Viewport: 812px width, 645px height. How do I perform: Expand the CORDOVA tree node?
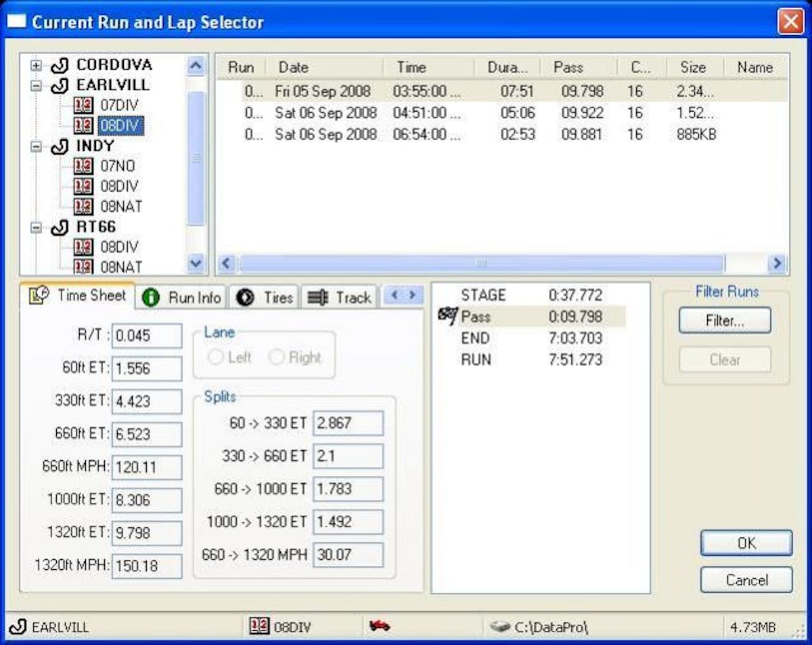click(x=37, y=66)
